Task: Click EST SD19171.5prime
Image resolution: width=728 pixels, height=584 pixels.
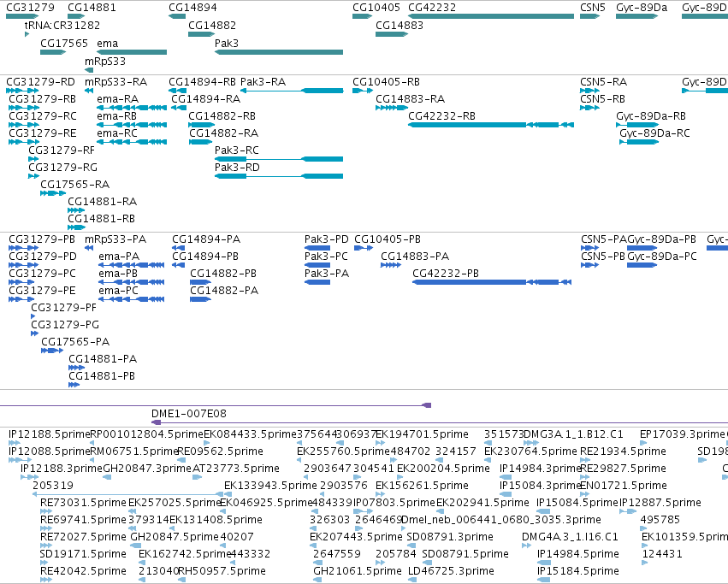Action: pyautogui.click(x=83, y=553)
